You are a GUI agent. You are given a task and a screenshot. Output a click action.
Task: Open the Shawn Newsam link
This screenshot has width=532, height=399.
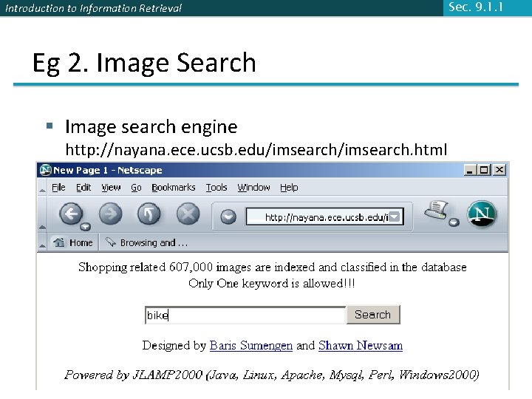(x=361, y=345)
